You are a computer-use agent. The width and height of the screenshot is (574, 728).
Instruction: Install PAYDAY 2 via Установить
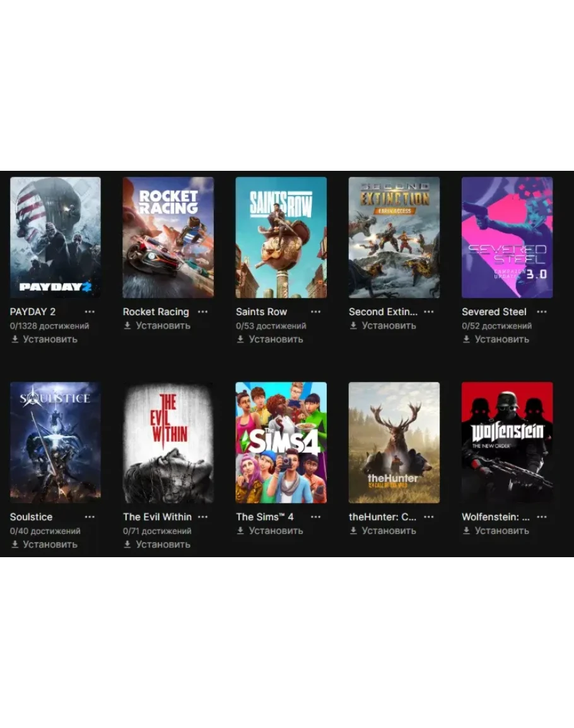click(x=44, y=339)
